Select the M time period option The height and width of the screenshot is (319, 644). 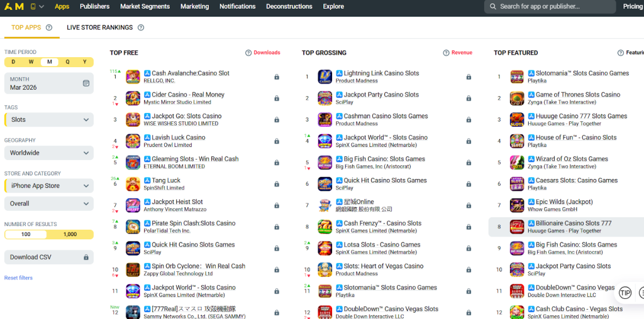point(49,62)
